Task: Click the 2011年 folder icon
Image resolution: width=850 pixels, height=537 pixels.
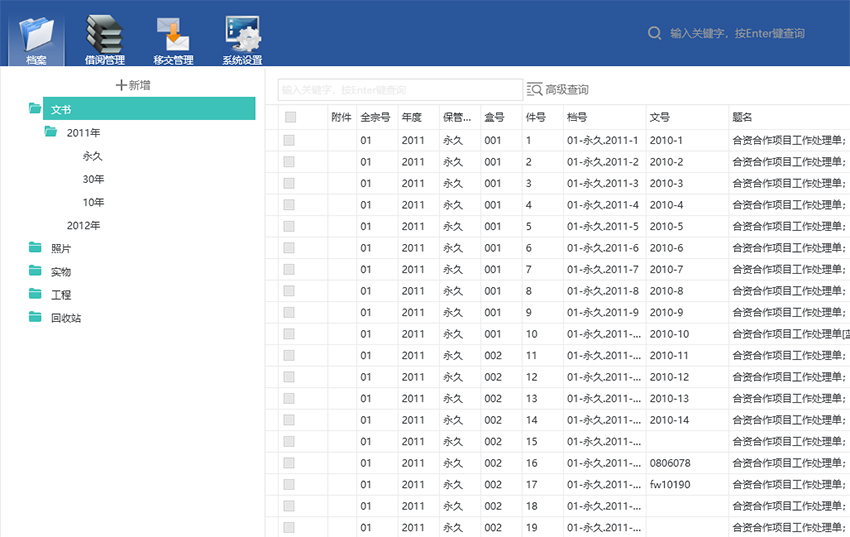Action: click(x=51, y=132)
